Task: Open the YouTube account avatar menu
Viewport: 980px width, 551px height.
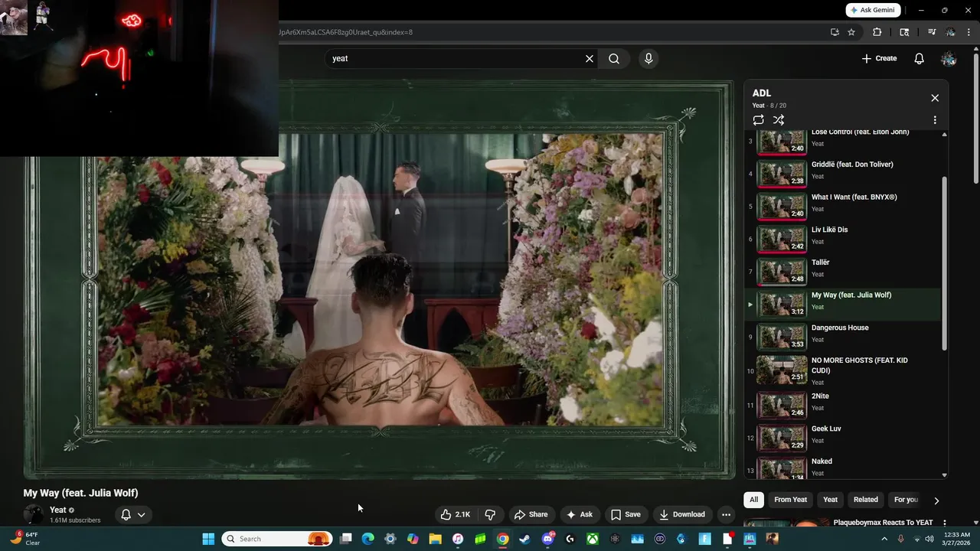Action: tap(949, 59)
